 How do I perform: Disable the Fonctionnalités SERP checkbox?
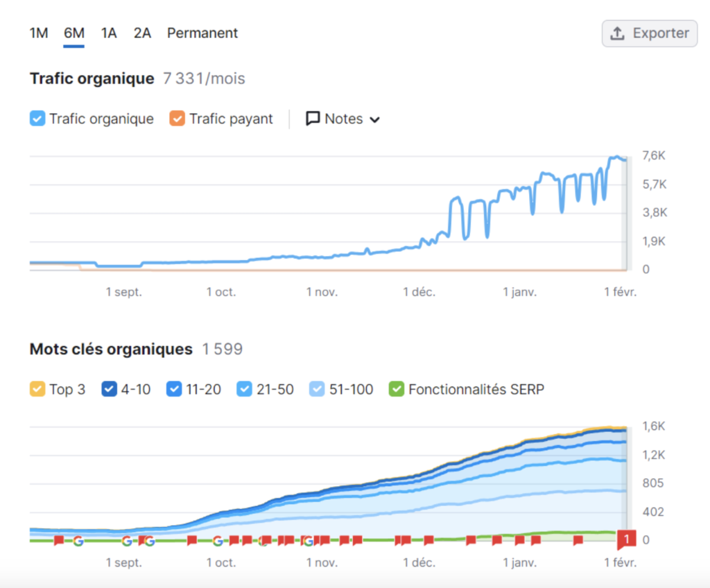396,389
